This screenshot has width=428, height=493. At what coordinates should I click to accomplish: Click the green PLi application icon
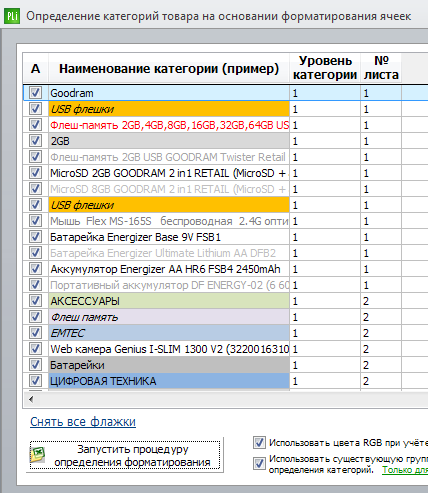click(12, 16)
